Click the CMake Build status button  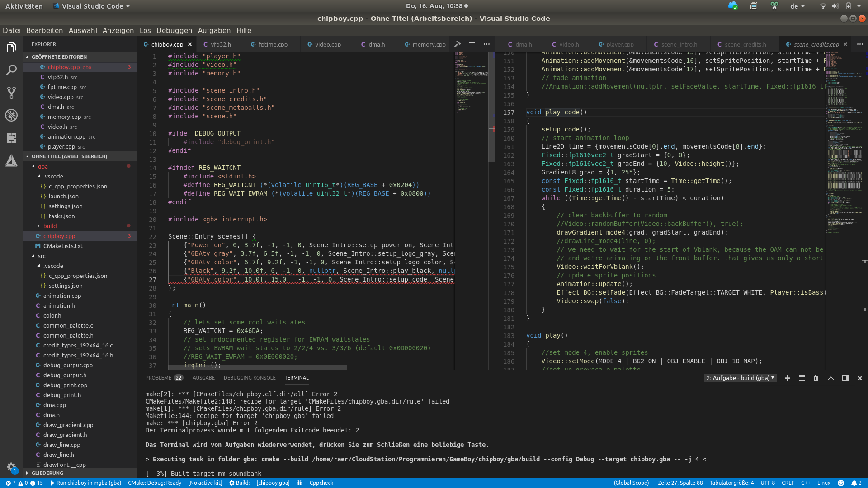tap(239, 483)
